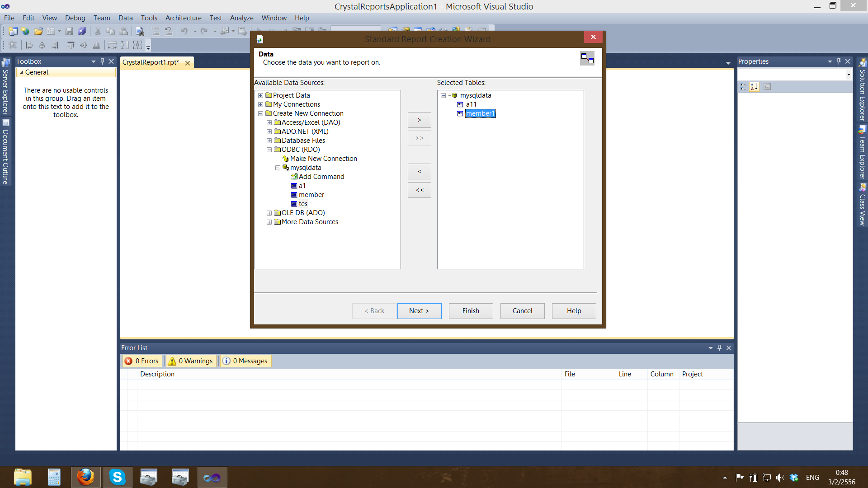Screen dimensions: 868x488
Task: Click the Property Pages icon in Properties panel
Action: (767, 87)
